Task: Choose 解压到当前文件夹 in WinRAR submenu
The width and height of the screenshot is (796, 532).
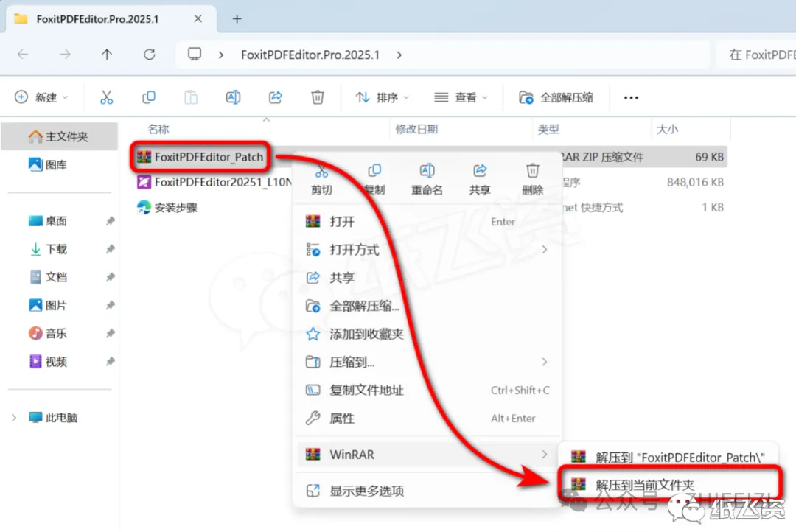Action: pyautogui.click(x=668, y=485)
